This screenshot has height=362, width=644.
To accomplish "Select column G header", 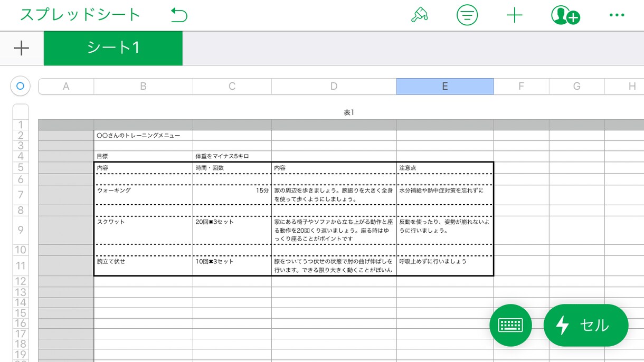I will tap(576, 87).
